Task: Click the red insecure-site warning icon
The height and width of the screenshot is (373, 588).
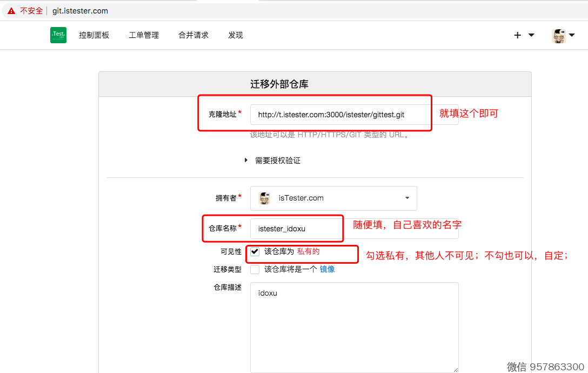Action: tap(11, 11)
